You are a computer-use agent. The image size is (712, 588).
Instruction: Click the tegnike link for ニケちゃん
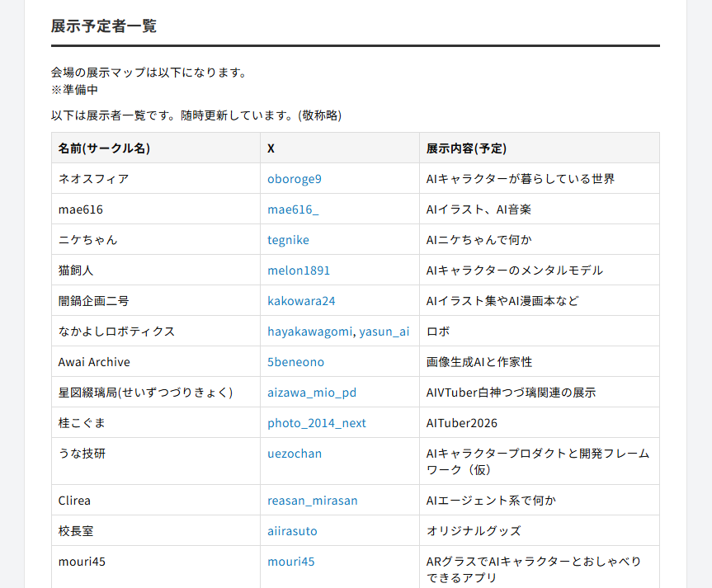tap(286, 239)
